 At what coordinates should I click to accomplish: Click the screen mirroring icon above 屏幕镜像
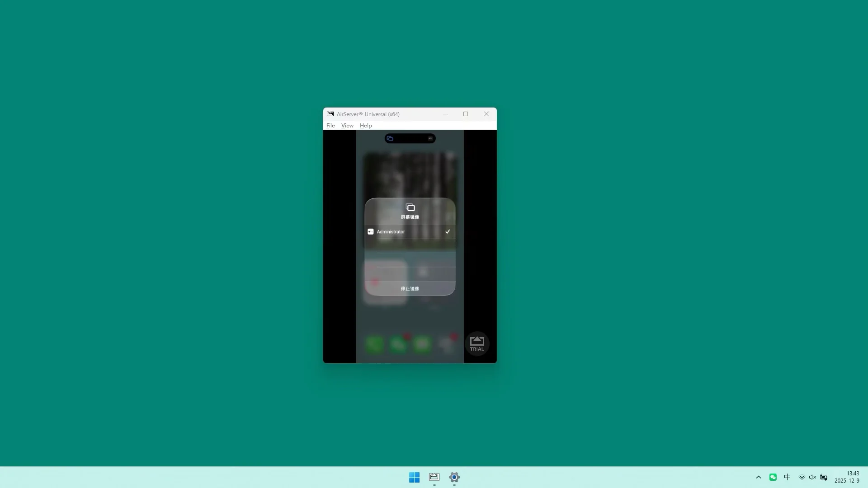[410, 207]
